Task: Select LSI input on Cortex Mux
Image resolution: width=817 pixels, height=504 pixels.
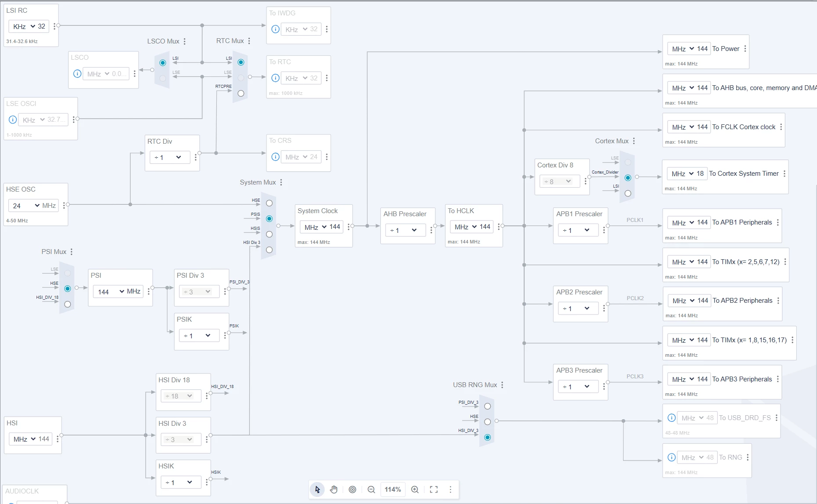Action: [627, 193]
